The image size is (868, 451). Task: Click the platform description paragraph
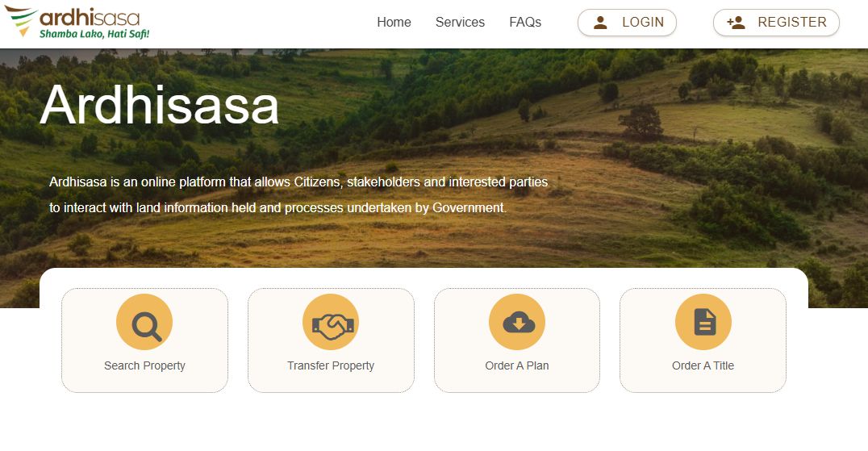click(298, 194)
